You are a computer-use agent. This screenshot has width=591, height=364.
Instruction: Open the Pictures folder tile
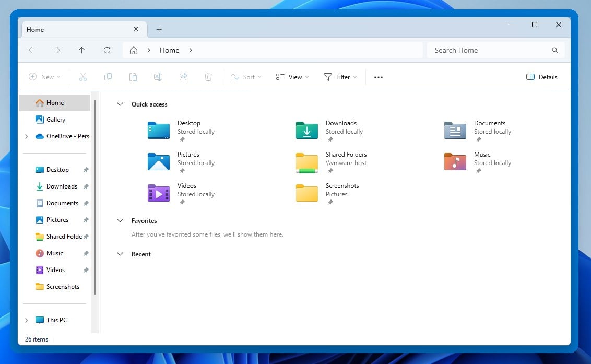[181, 162]
